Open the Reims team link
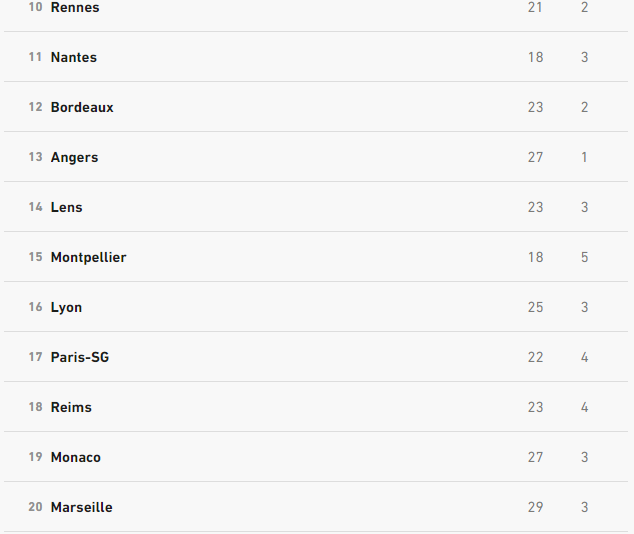634x534 pixels. click(71, 408)
